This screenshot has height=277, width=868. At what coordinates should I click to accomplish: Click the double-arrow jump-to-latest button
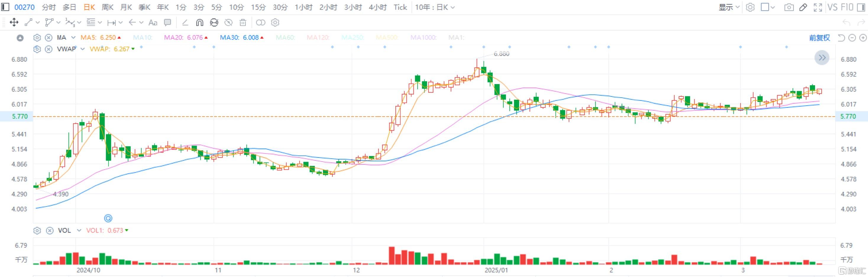pyautogui.click(x=822, y=58)
